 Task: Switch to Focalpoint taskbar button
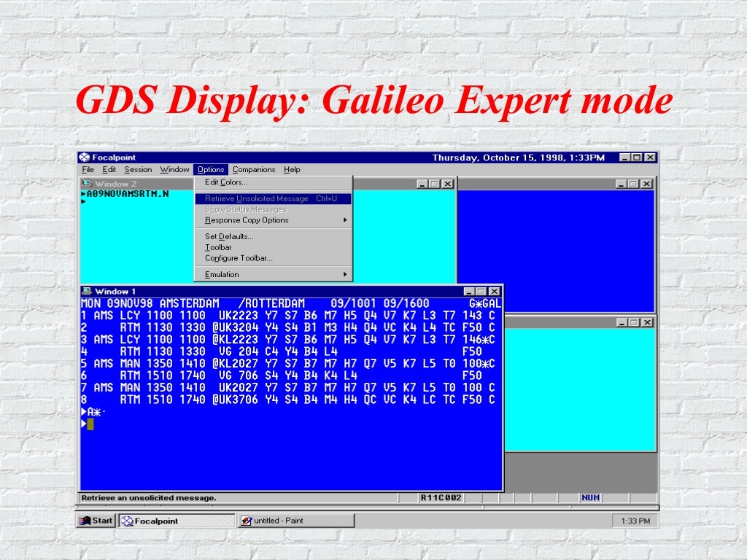click(177, 521)
